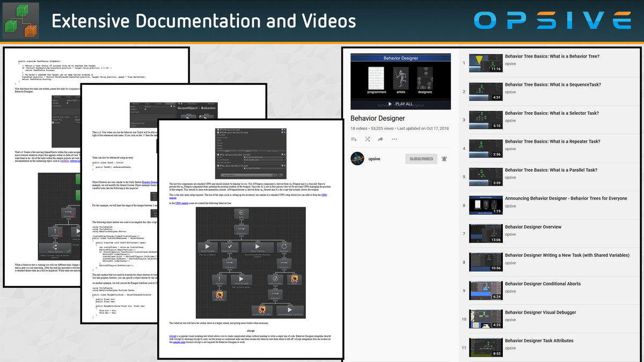
Task: Open the 6:24 Conditional Aborts thumbnail
Action: 486,291
